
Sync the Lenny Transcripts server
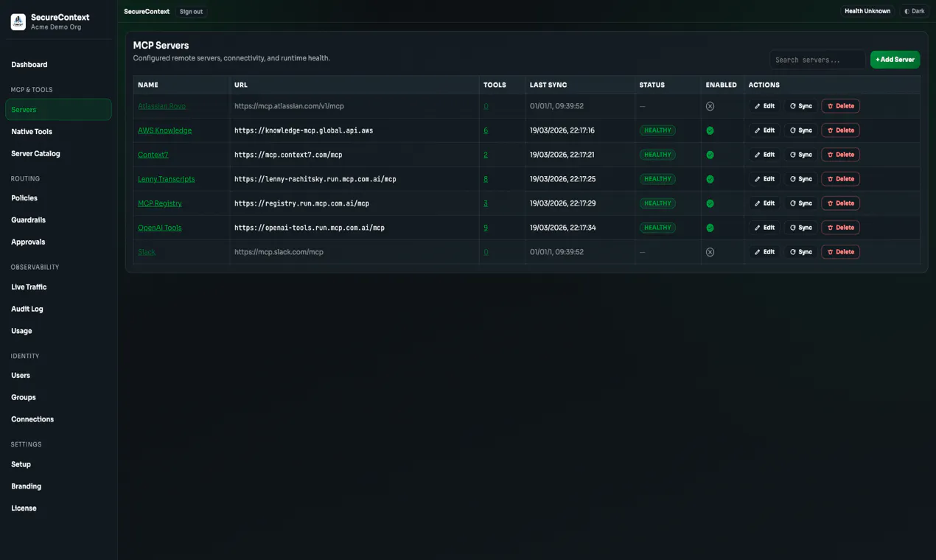[x=801, y=179]
